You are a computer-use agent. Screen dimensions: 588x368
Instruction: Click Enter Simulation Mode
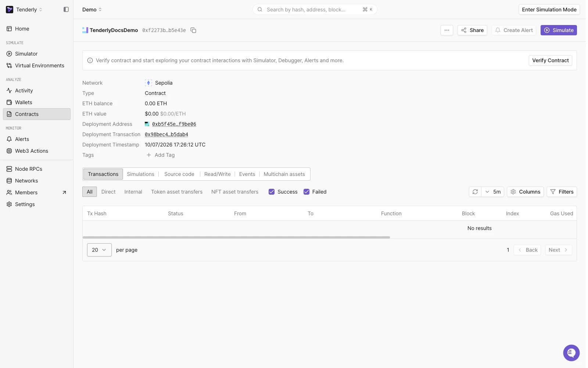pyautogui.click(x=549, y=10)
